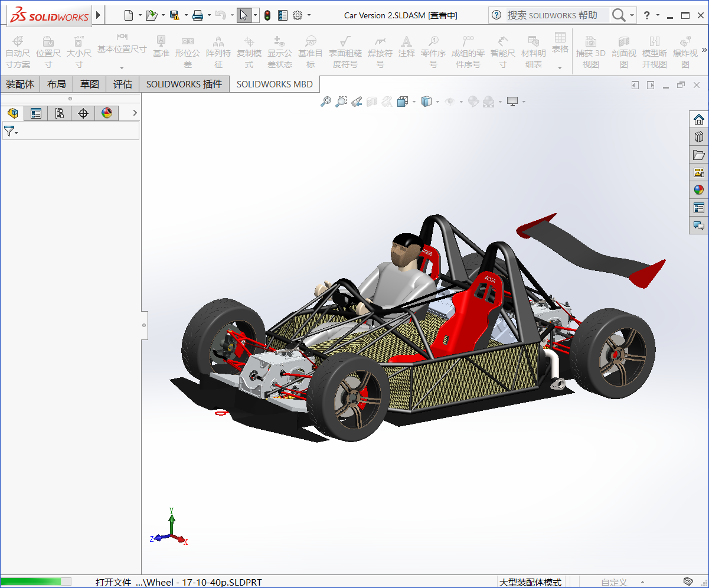This screenshot has height=588, width=709.
Task: Switch to the 草图 tab
Action: [x=90, y=84]
